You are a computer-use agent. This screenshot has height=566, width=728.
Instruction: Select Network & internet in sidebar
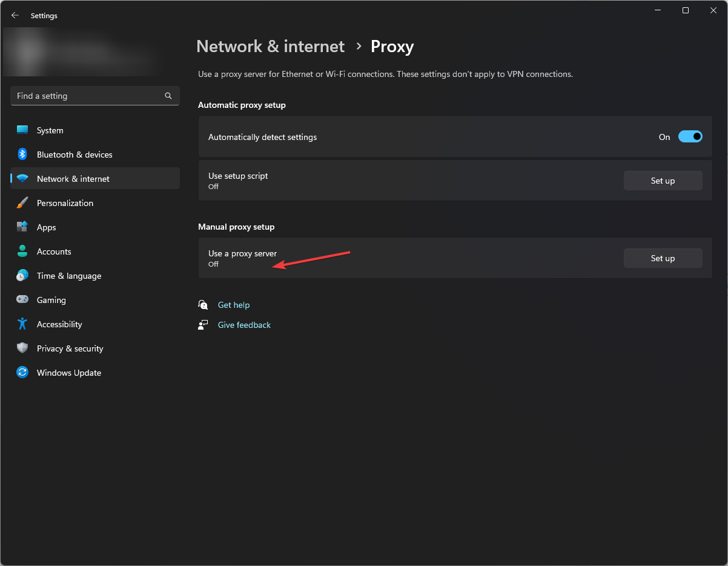pyautogui.click(x=73, y=179)
